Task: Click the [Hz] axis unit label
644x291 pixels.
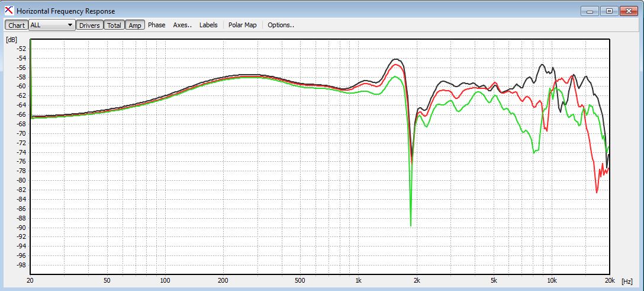Action: point(627,282)
